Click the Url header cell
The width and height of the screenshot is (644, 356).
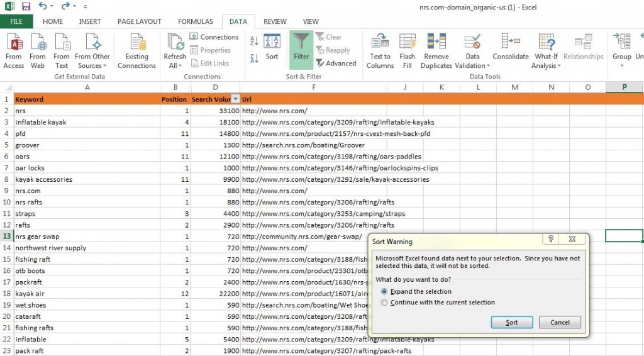click(x=314, y=99)
